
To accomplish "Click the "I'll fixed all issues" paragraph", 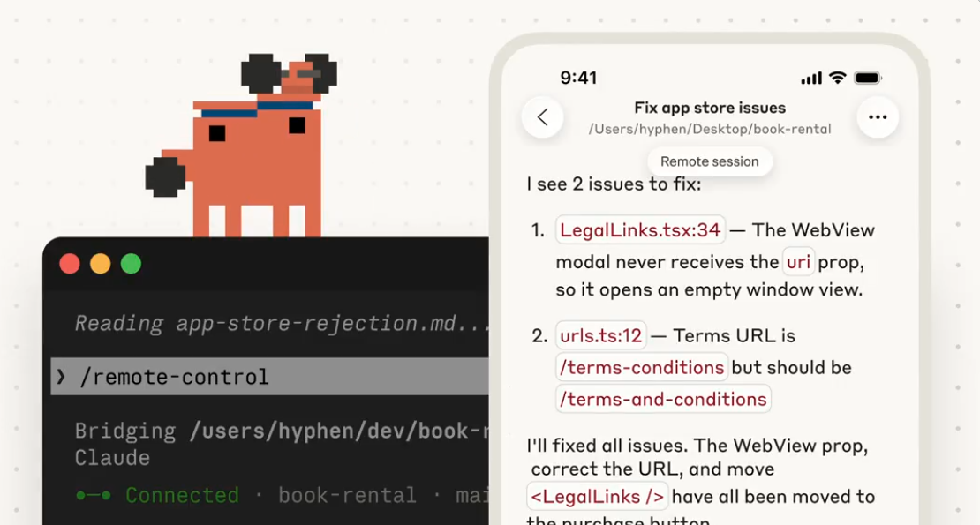I will coord(700,481).
